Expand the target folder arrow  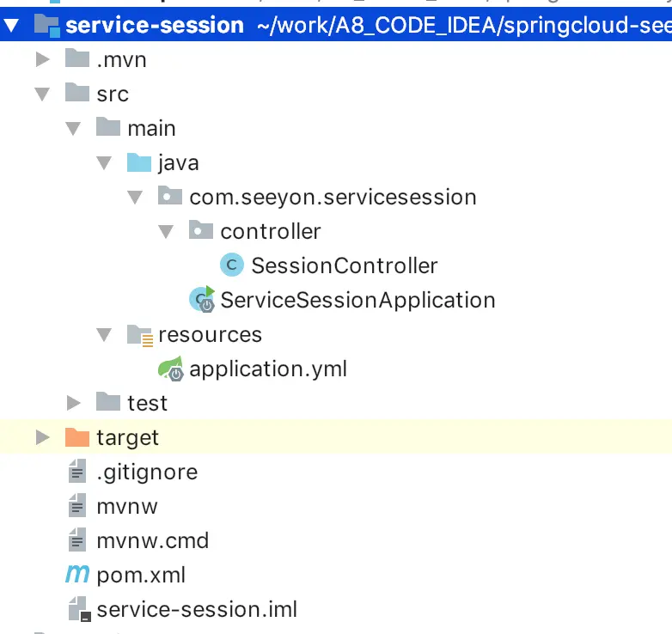tap(42, 437)
